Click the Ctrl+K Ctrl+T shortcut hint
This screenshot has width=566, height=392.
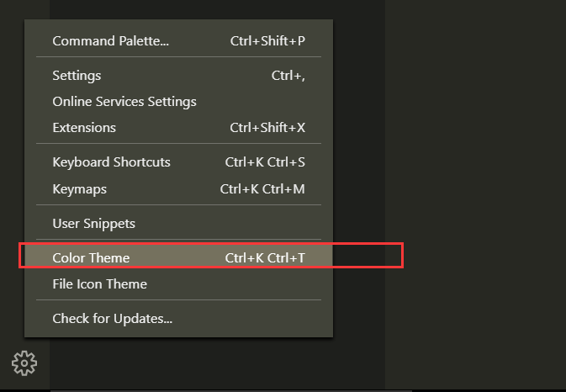point(265,258)
